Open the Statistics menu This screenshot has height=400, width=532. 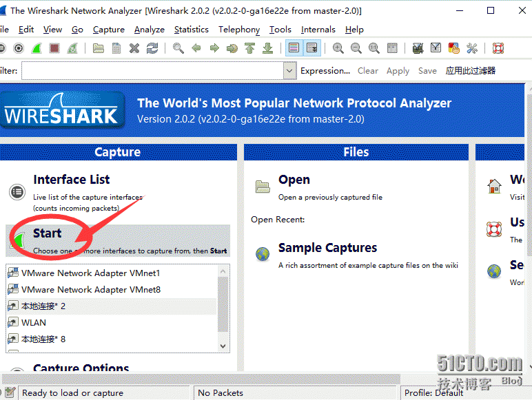coord(192,30)
